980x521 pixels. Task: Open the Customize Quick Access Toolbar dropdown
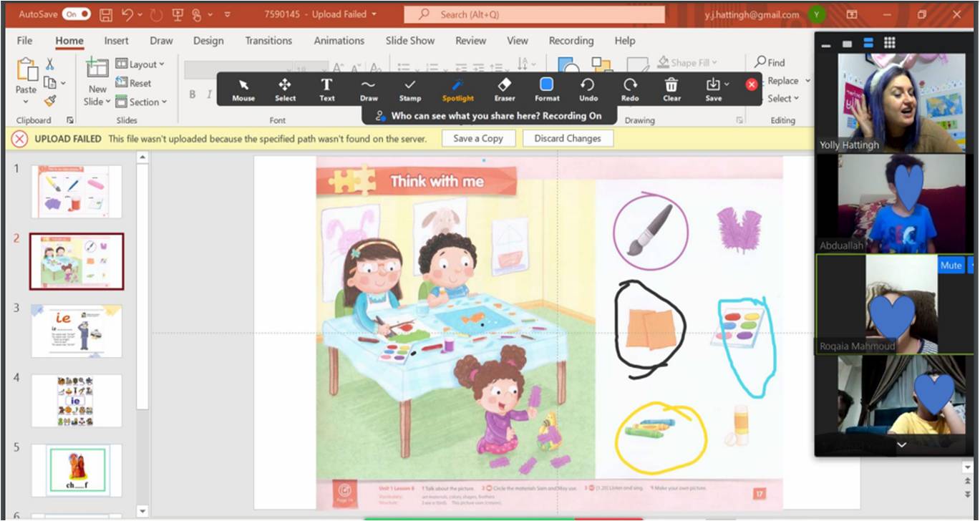[x=228, y=14]
